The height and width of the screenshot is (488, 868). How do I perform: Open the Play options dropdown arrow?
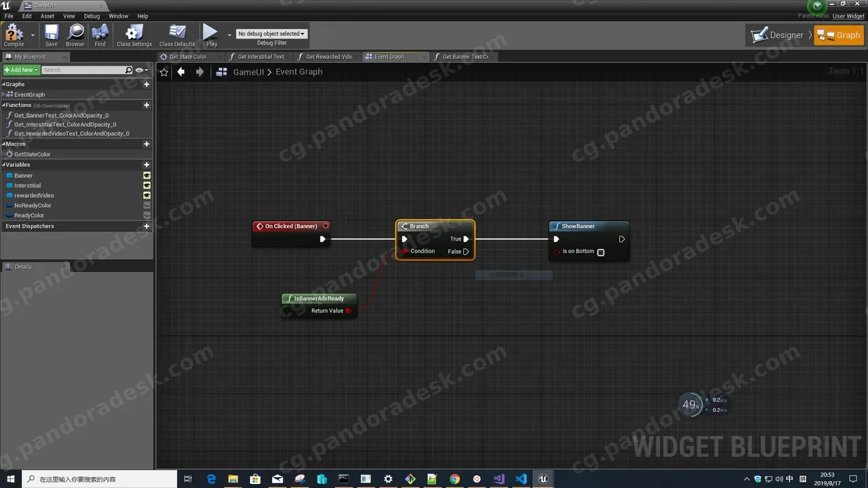click(229, 35)
